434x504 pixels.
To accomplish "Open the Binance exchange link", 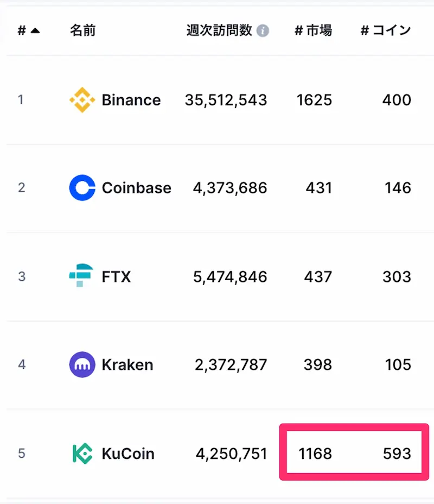I will (x=131, y=100).
